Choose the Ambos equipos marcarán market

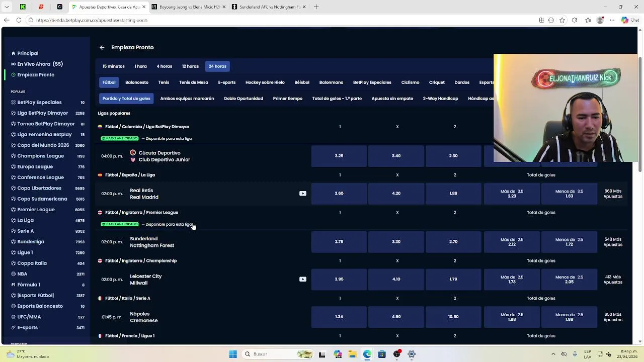pos(187,99)
